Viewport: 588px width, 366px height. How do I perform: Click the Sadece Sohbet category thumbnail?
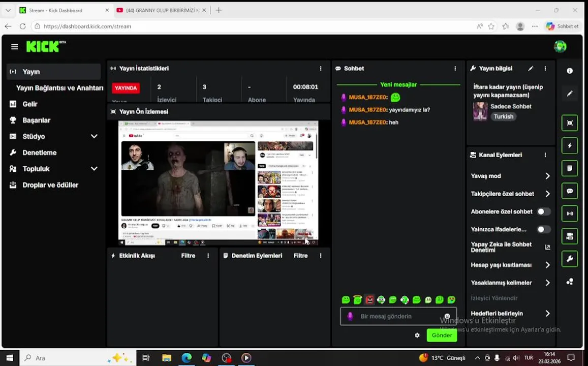click(x=480, y=111)
